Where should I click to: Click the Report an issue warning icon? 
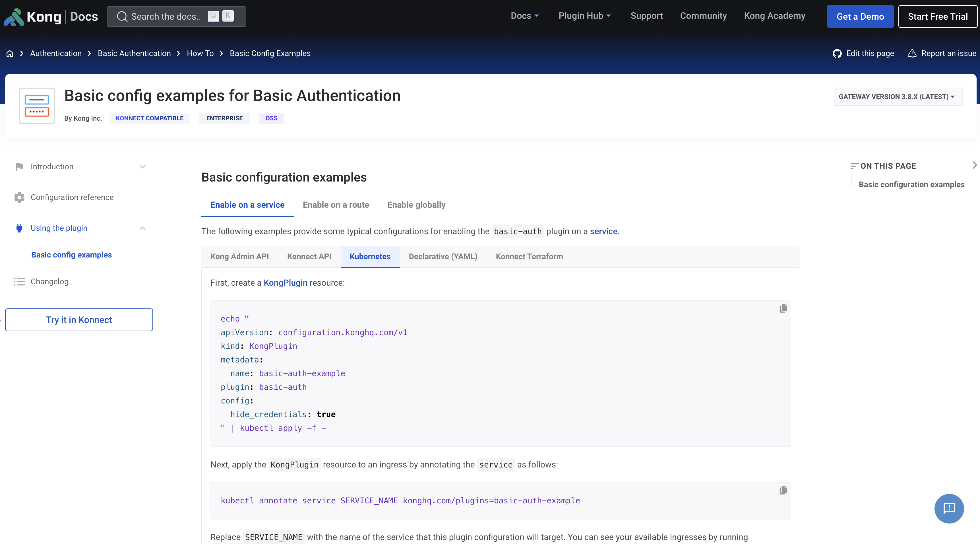pos(913,53)
